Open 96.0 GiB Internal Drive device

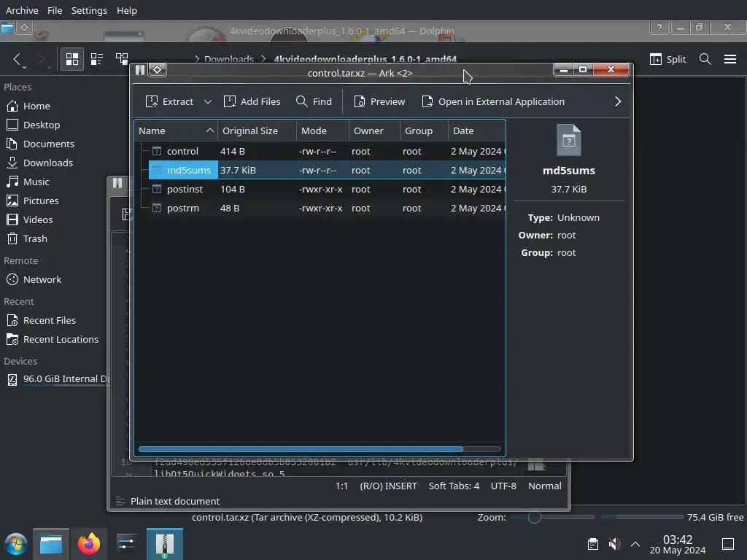[56, 379]
